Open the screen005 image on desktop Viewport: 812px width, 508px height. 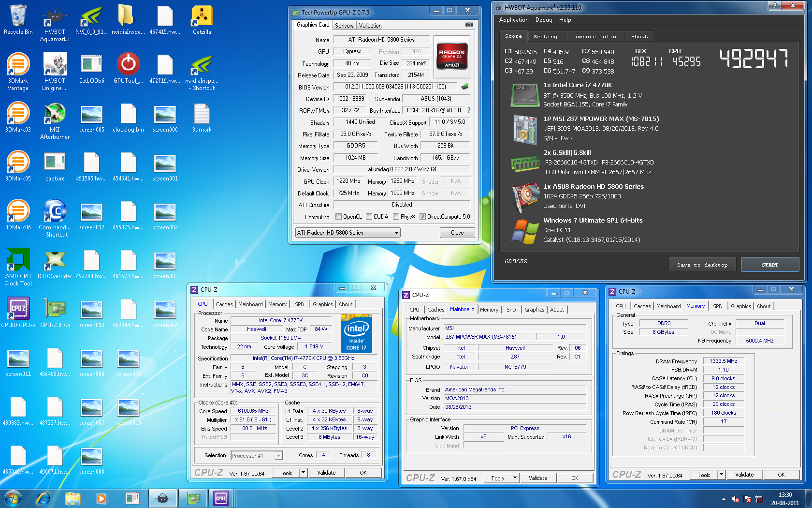[x=91, y=118]
